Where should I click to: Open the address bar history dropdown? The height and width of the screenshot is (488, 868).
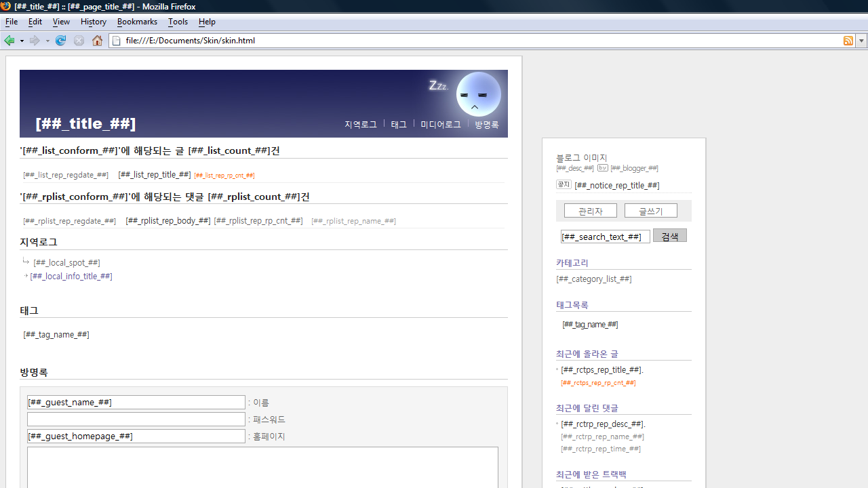point(861,41)
